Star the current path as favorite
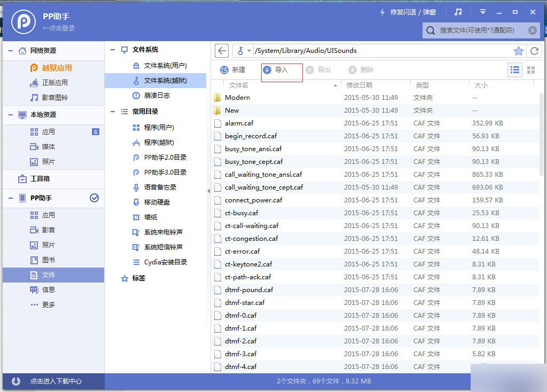This screenshot has height=392, width=547. point(518,50)
